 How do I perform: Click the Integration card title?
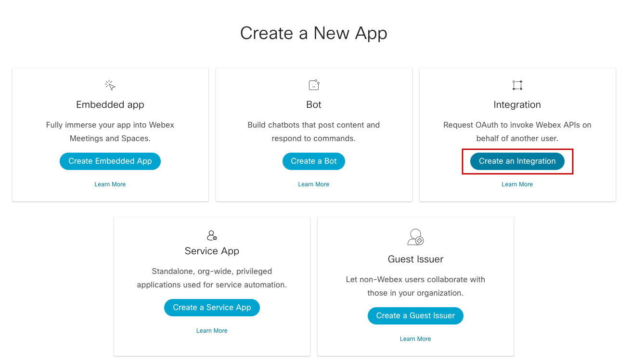pos(517,104)
